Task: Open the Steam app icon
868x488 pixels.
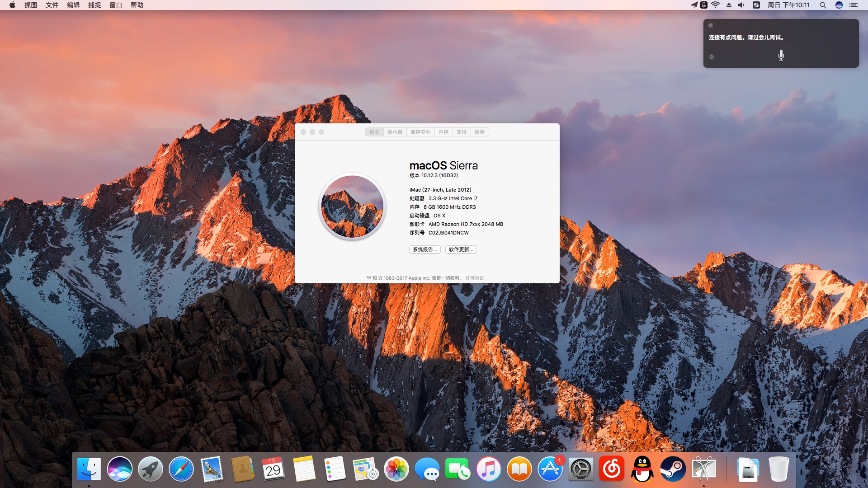Action: 673,469
